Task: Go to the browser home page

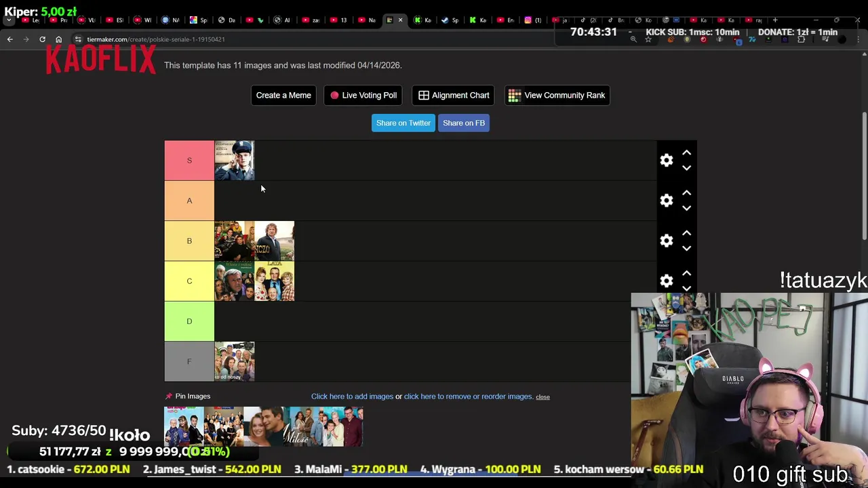Action: (x=58, y=39)
